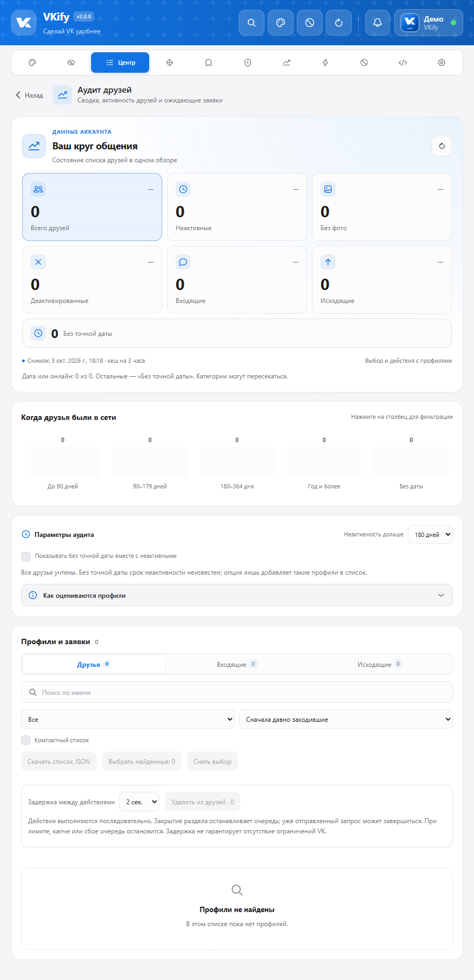Click the Без точной даты row

click(237, 333)
